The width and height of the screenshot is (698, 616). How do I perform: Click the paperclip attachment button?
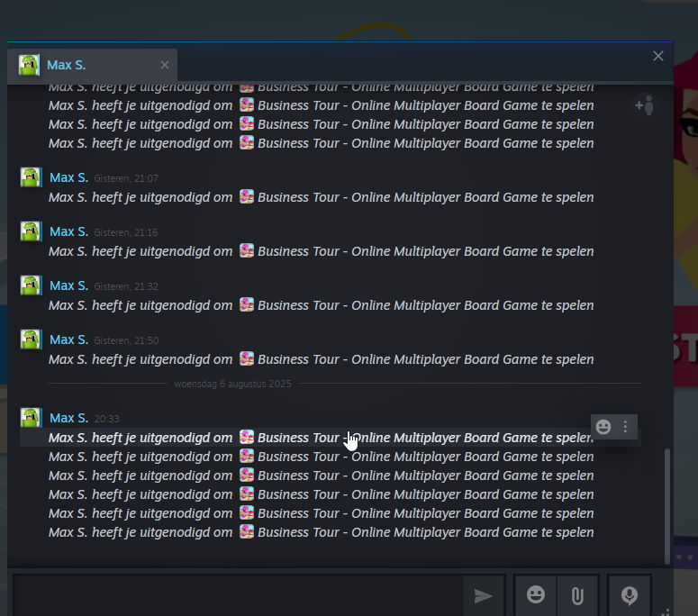pyautogui.click(x=577, y=595)
